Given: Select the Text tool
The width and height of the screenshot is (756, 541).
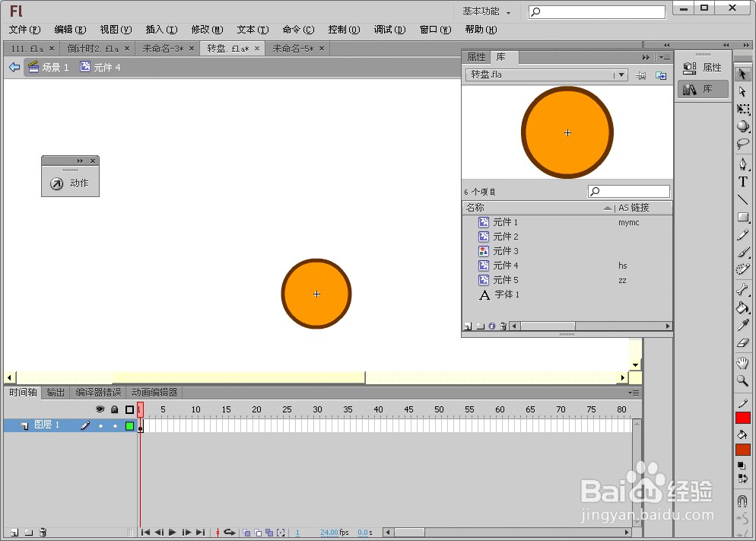Looking at the screenshot, I should [x=744, y=181].
